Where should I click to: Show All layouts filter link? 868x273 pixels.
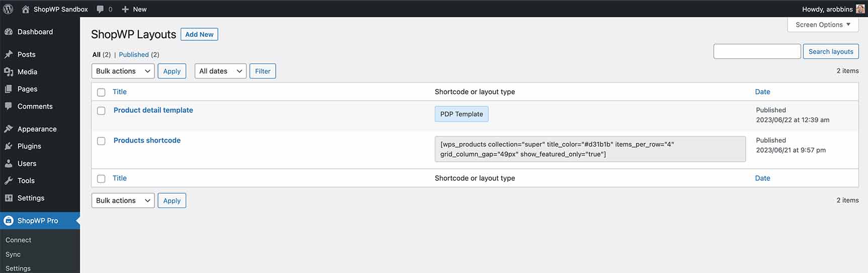click(97, 54)
